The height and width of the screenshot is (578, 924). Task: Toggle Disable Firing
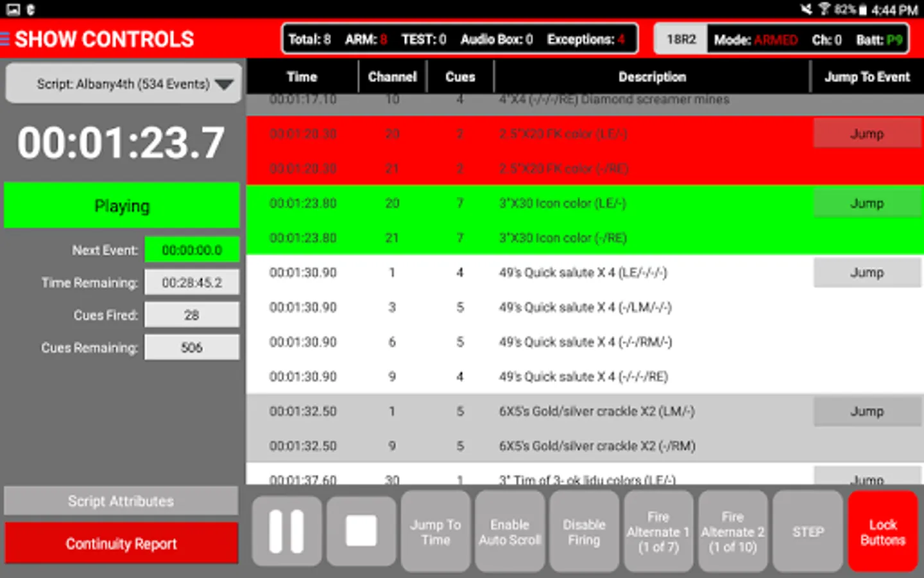pyautogui.click(x=584, y=532)
